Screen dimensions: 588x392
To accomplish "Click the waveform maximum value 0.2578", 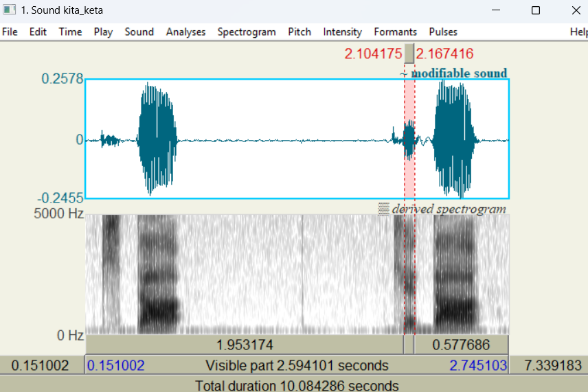I will (62, 79).
